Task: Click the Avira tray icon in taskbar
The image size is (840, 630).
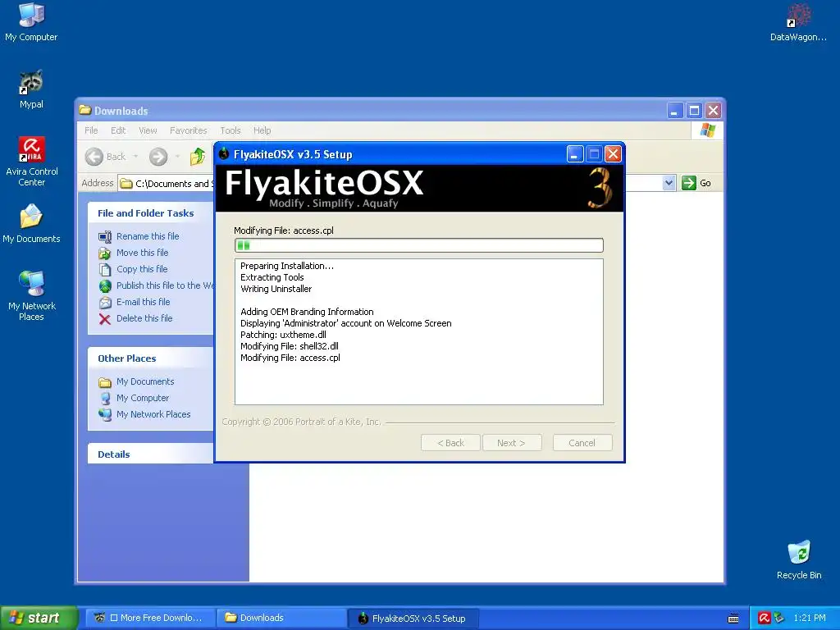Action: tap(764, 618)
